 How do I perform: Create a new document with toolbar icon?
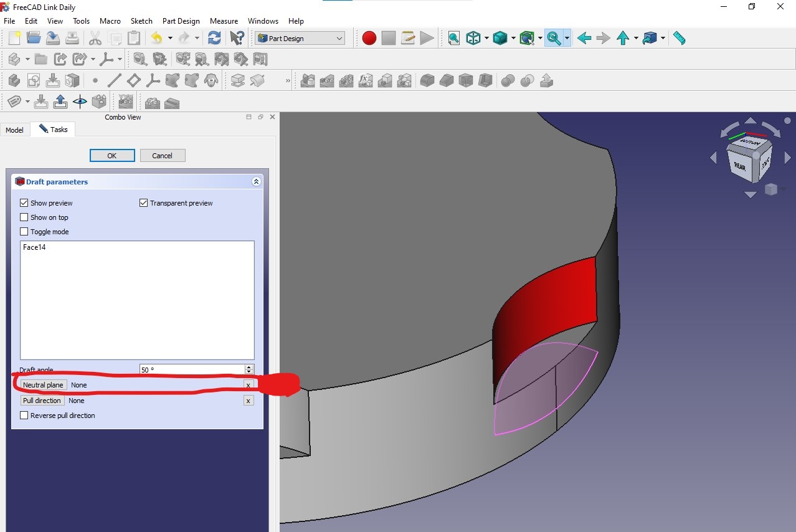[14, 38]
